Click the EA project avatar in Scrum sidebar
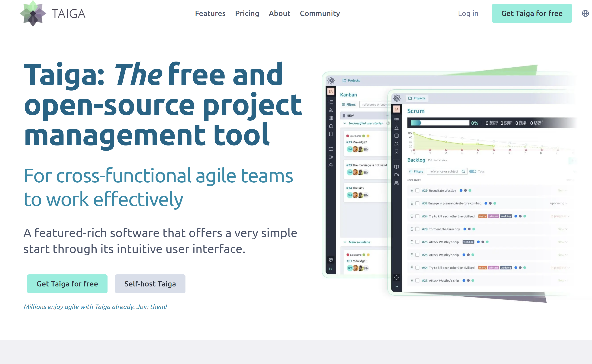The height and width of the screenshot is (364, 592). point(396,109)
